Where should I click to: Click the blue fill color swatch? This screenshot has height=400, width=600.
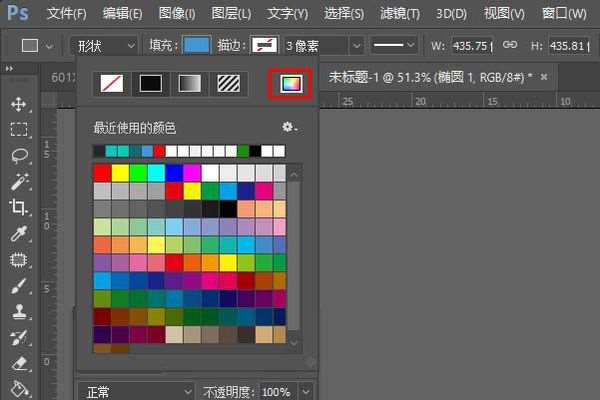(197, 46)
